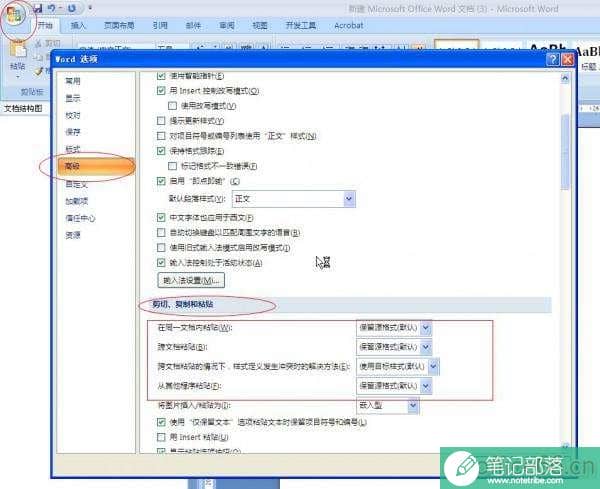
Task: Toggle 使用"仅保留文本"选项粘贴 checkbox
Action: pos(161,422)
